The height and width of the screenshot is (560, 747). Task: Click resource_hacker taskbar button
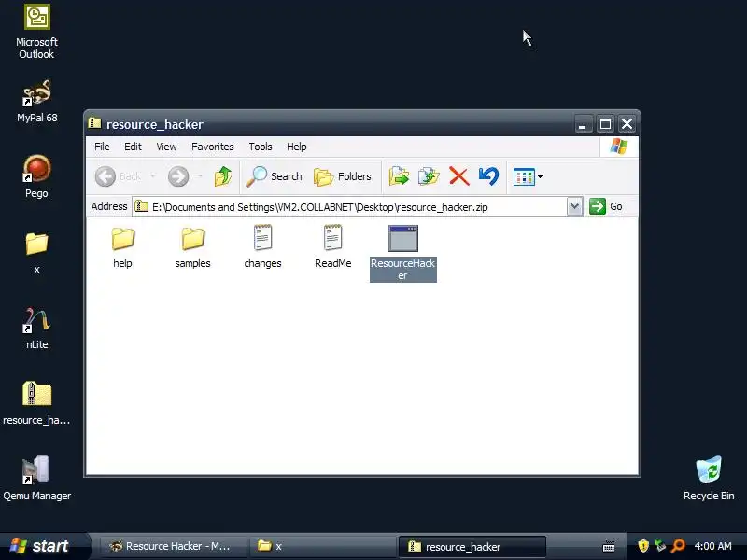coord(472,546)
